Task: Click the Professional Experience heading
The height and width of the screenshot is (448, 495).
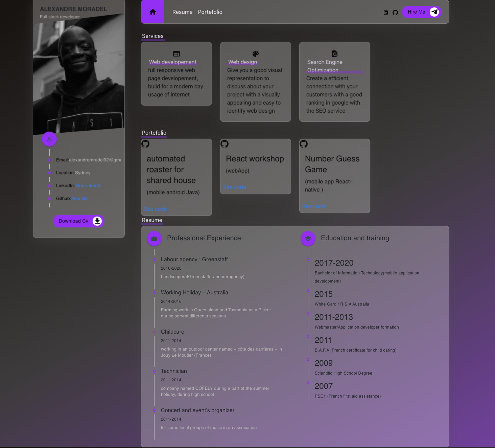Action: [x=204, y=238]
